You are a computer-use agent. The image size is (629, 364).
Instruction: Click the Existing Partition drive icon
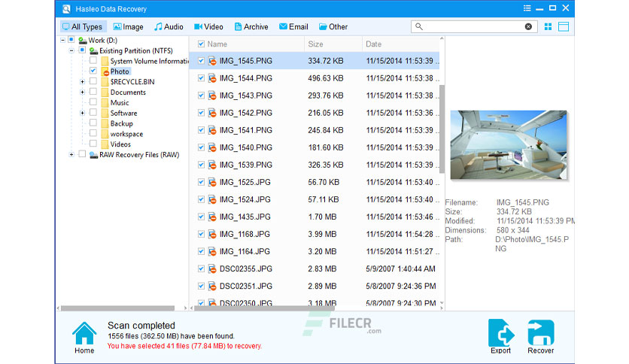93,51
